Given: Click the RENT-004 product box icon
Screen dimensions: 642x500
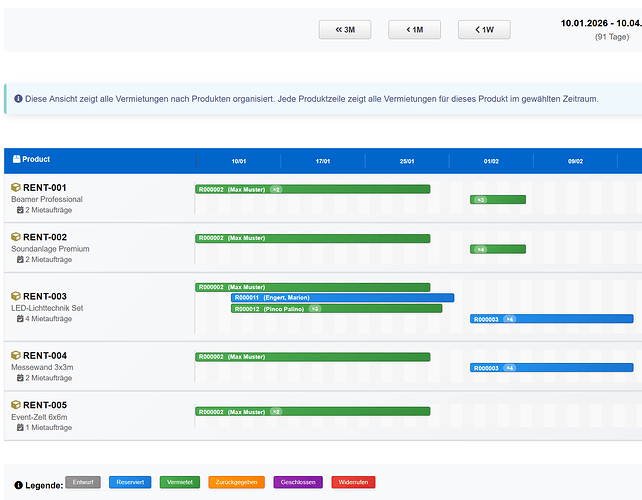Looking at the screenshot, I should 16,355.
